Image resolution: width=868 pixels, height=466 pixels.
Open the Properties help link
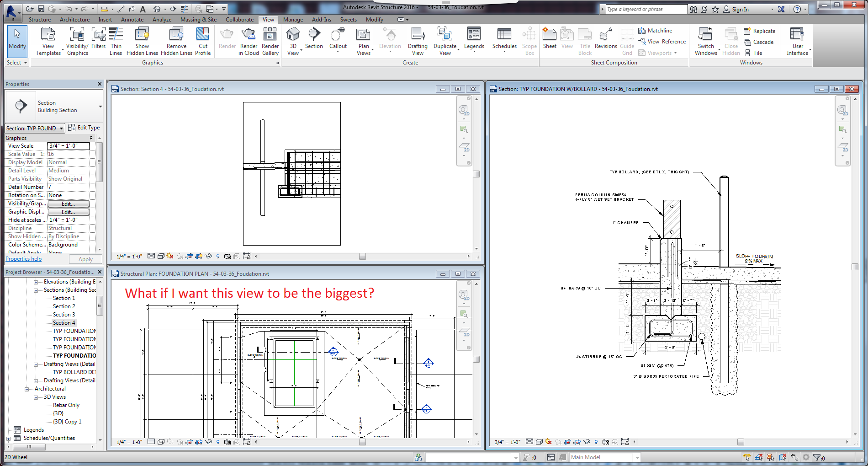pyautogui.click(x=23, y=259)
